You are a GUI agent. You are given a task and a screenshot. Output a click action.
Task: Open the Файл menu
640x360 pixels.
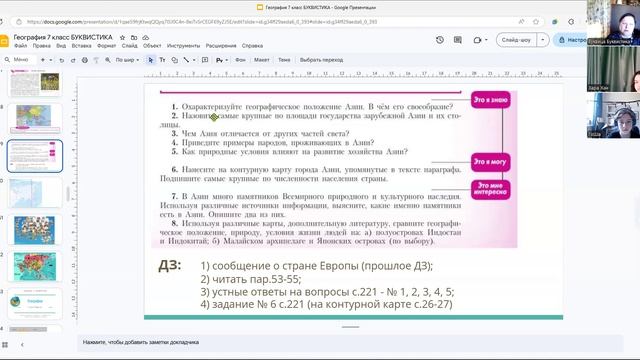click(x=20, y=46)
